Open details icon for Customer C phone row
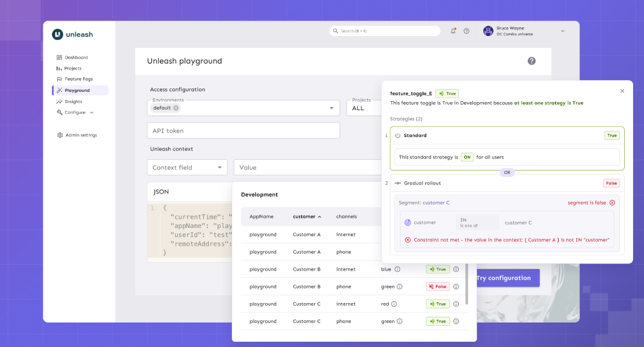 [x=456, y=322]
